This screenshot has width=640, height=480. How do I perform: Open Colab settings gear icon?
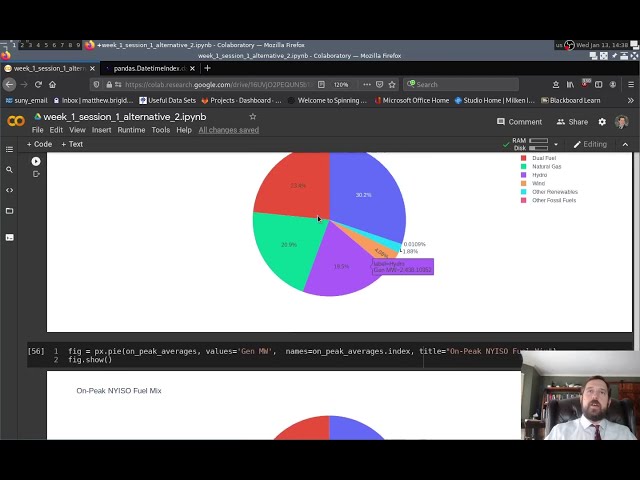point(602,122)
